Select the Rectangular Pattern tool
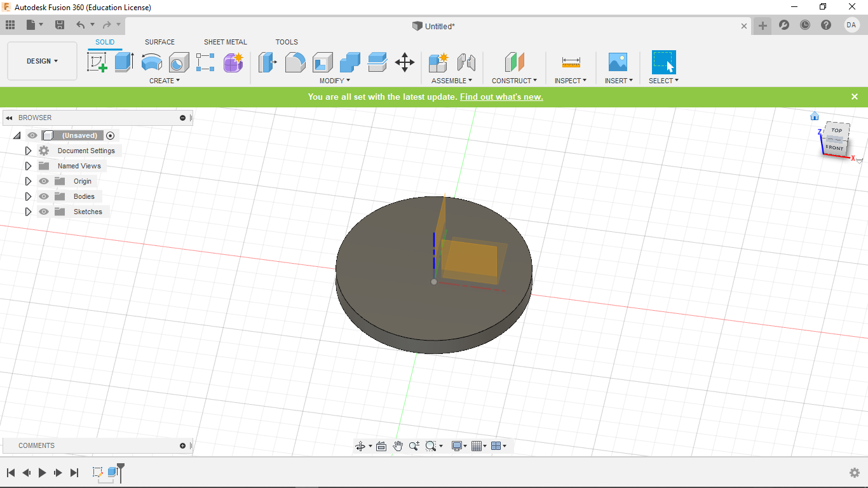The height and width of the screenshot is (488, 868). [x=205, y=62]
